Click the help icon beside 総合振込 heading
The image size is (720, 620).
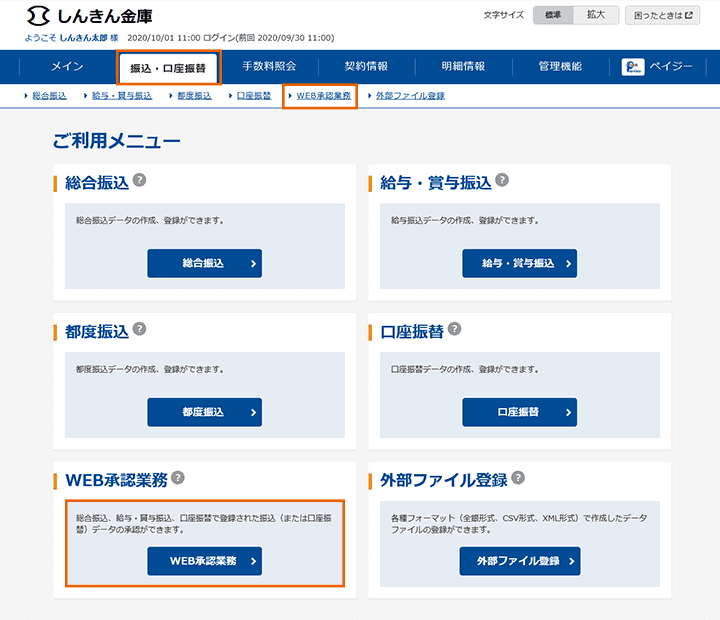140,180
